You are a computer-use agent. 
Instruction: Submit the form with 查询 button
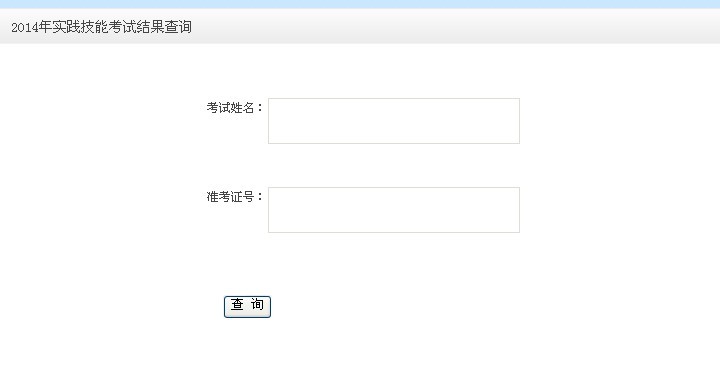[247, 307]
